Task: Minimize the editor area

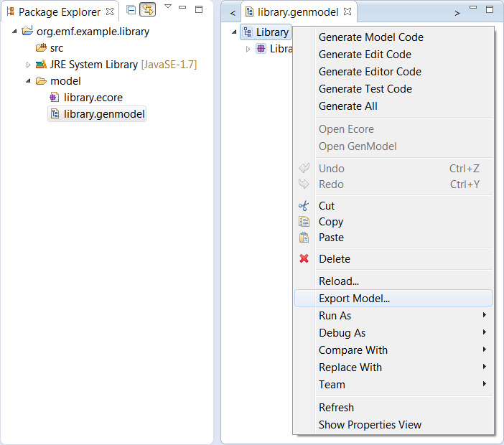Action: click(473, 7)
